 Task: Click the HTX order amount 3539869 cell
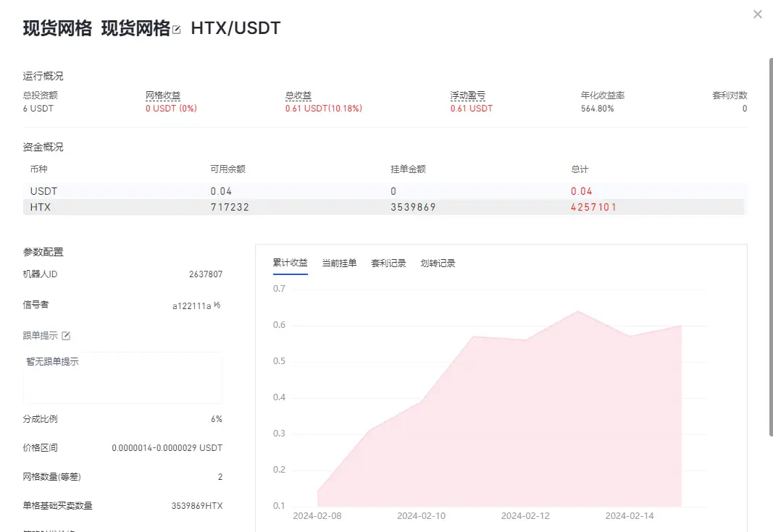(413, 208)
